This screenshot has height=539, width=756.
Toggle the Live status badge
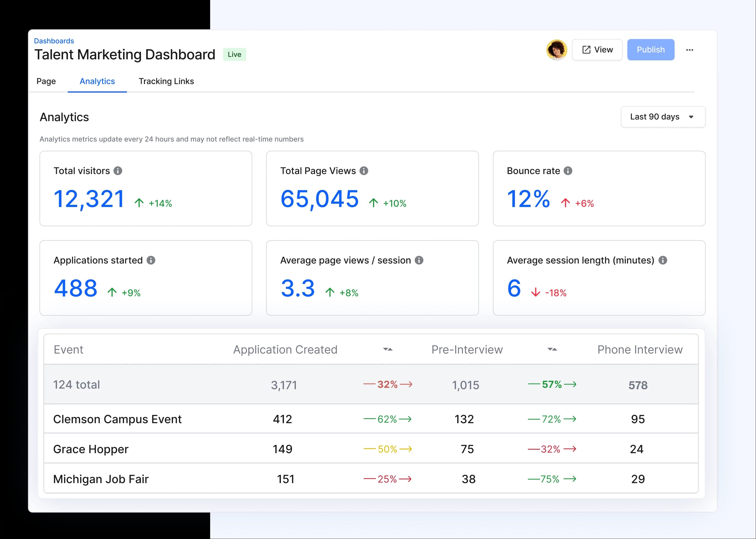pyautogui.click(x=234, y=54)
